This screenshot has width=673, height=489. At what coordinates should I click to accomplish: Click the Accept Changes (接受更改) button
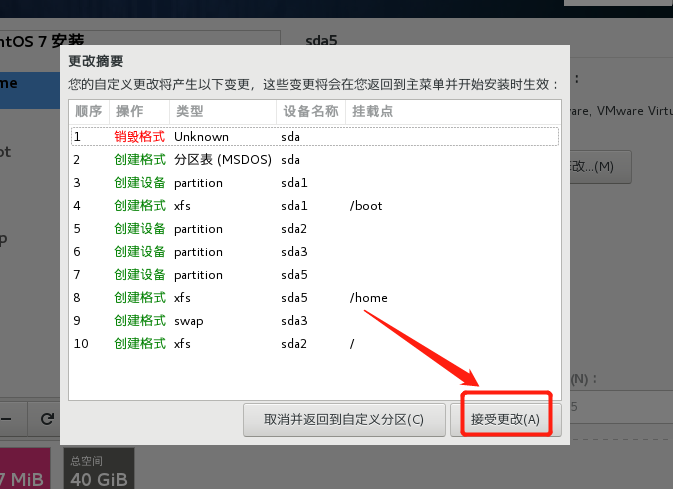click(506, 419)
